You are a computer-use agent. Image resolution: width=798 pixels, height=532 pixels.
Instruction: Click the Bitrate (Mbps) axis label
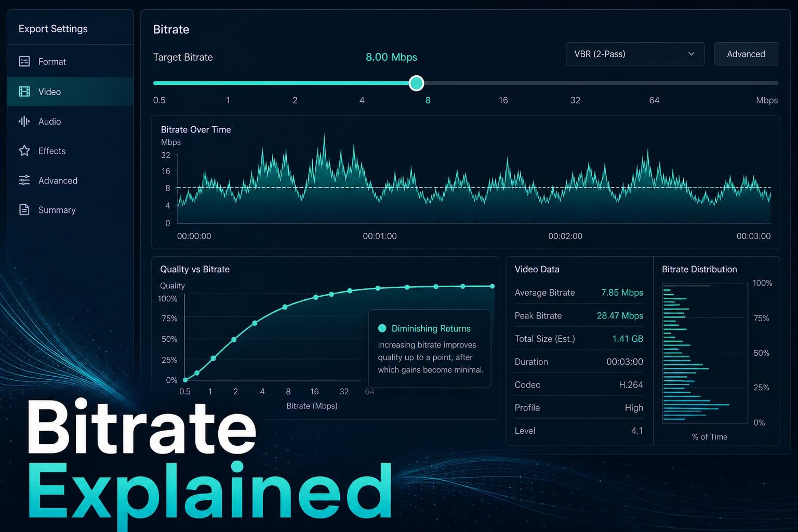pyautogui.click(x=312, y=406)
